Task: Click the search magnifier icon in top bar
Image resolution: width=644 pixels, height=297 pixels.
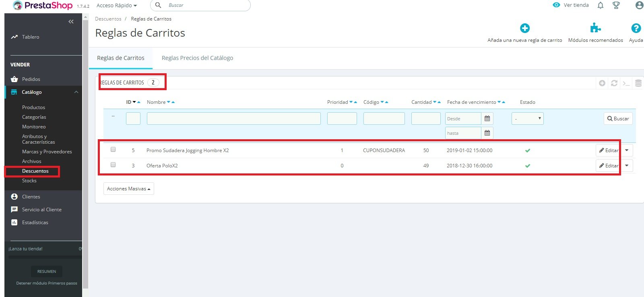Action: click(x=158, y=5)
